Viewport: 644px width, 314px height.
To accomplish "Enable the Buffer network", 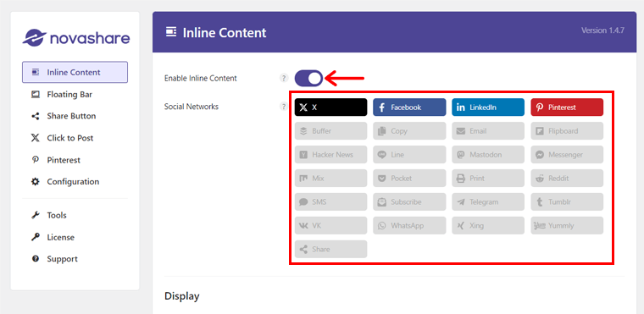I will (330, 131).
